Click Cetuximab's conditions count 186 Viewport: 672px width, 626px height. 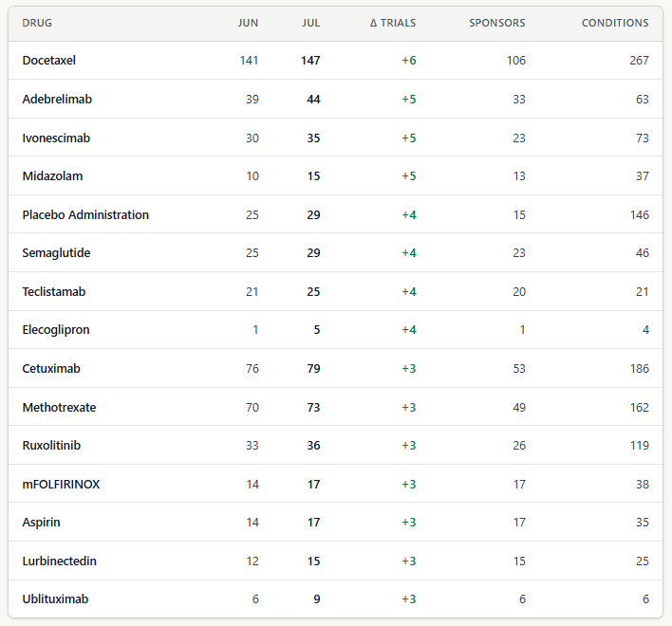[640, 369]
